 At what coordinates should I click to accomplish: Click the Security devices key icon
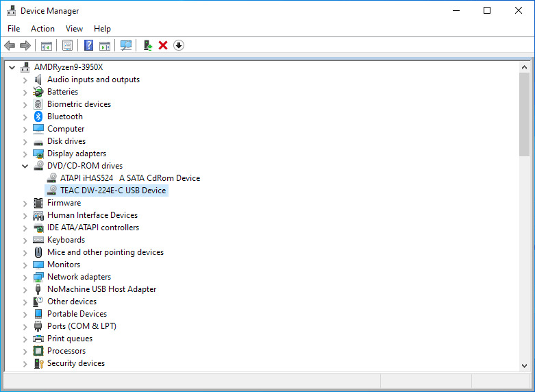point(38,363)
